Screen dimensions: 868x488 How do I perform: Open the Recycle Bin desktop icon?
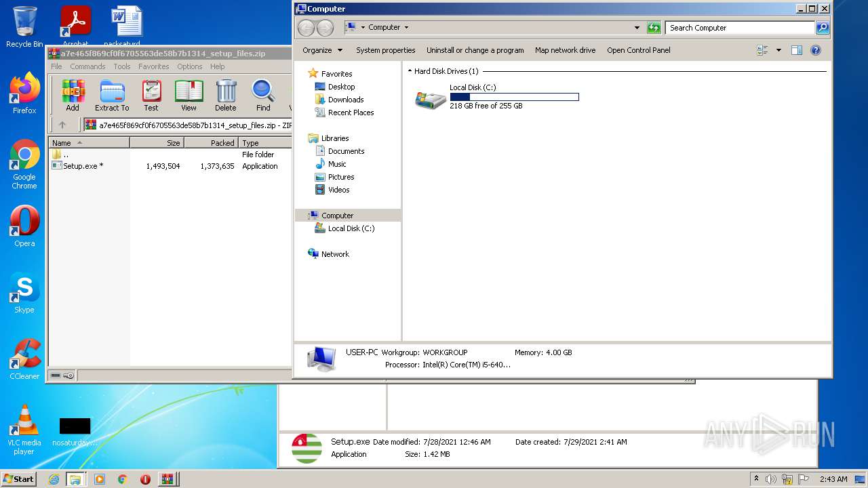[x=24, y=27]
